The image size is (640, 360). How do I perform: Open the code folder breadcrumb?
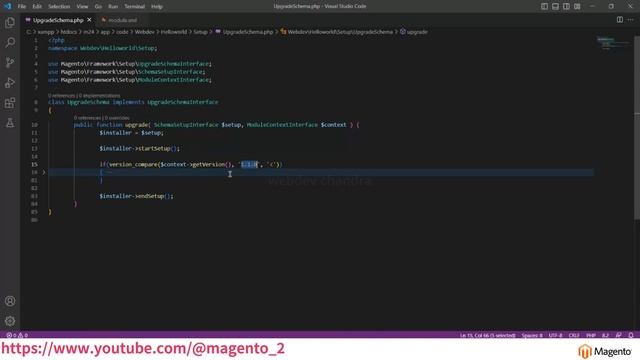tap(122, 31)
